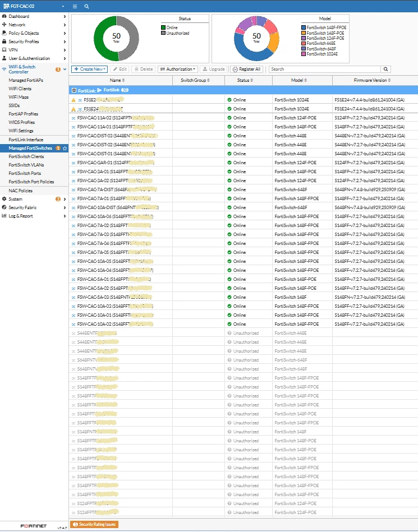418x532 pixels.
Task: Open FortiSwitch Clients page
Action: pyautogui.click(x=26, y=156)
